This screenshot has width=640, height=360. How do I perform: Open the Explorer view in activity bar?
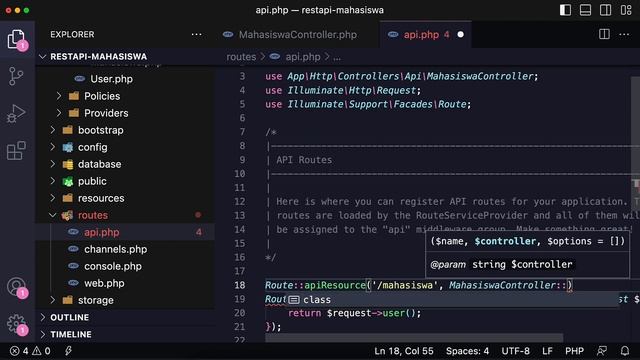[16, 40]
